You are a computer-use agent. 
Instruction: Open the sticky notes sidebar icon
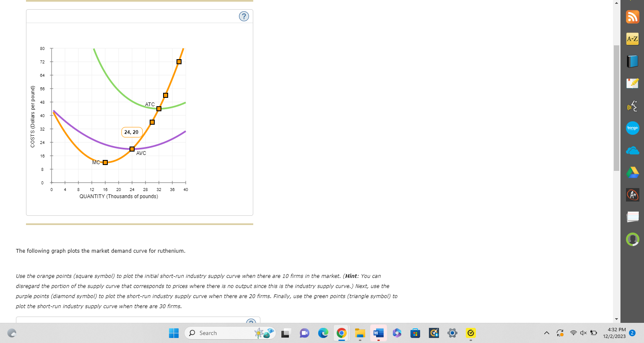tap(633, 217)
